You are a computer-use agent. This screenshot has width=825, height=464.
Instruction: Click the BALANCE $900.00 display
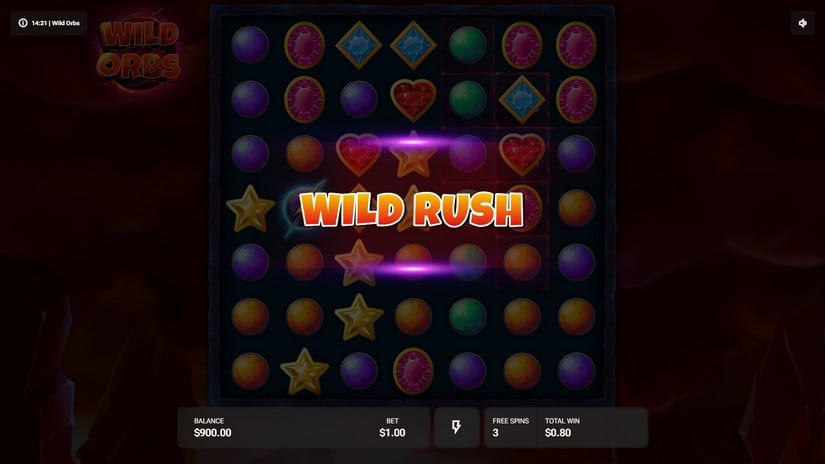coord(213,427)
